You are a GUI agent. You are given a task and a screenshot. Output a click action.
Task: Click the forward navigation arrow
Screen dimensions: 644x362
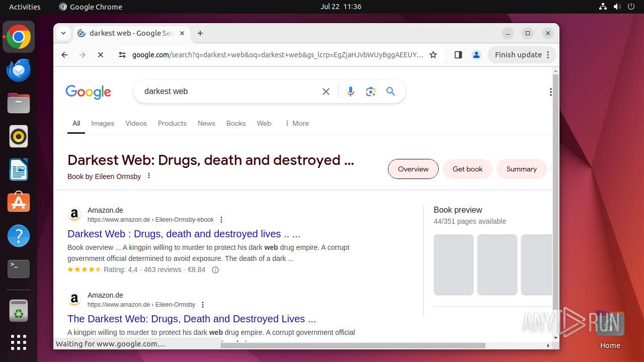[83, 55]
